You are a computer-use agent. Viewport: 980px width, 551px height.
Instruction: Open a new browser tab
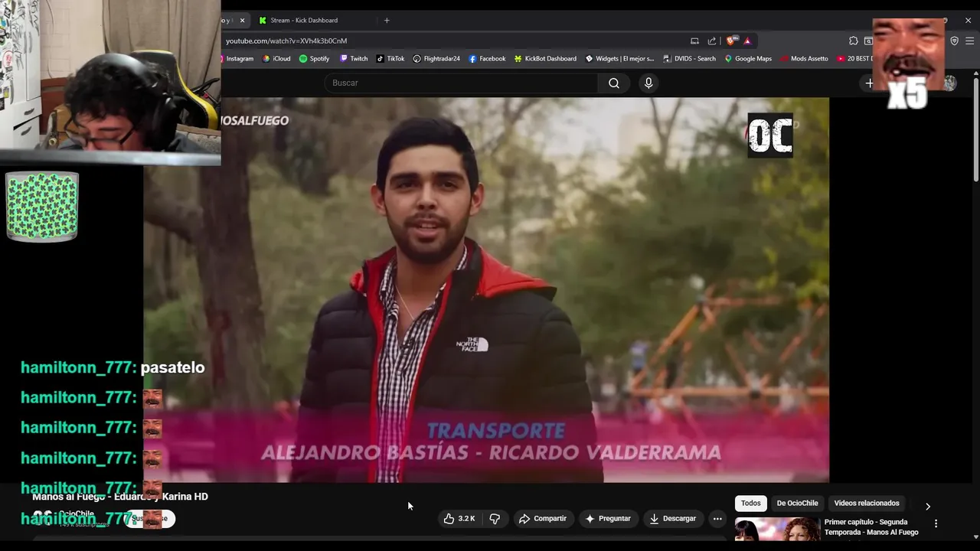click(x=387, y=21)
